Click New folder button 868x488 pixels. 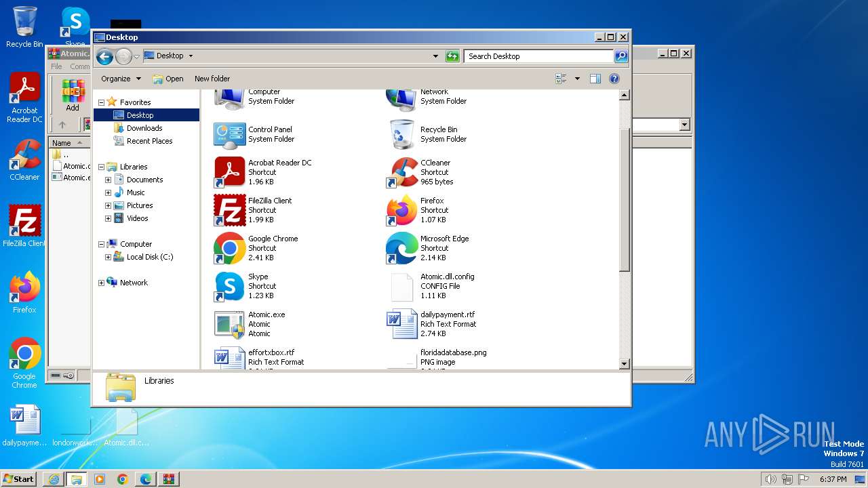click(x=212, y=79)
